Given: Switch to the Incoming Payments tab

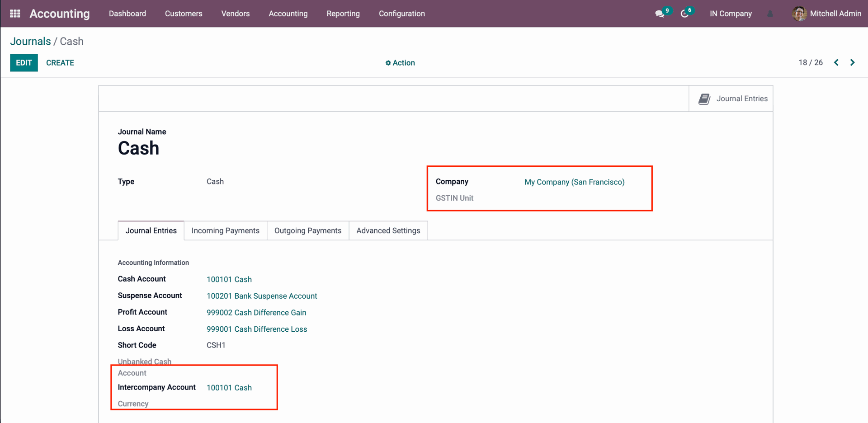Looking at the screenshot, I should pos(225,230).
